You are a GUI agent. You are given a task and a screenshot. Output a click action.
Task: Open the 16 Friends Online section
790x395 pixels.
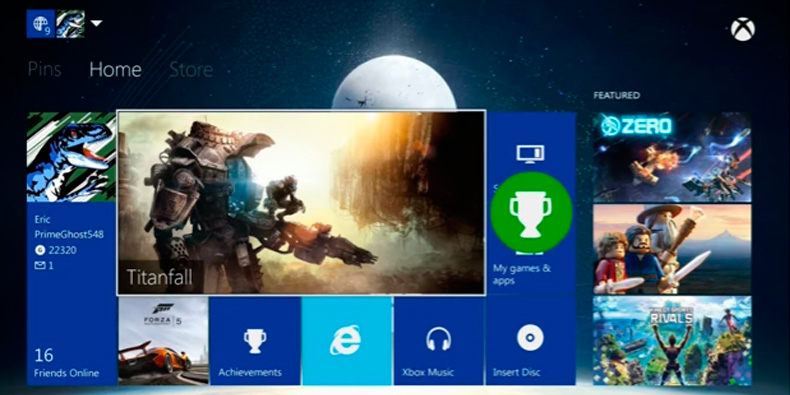(67, 363)
